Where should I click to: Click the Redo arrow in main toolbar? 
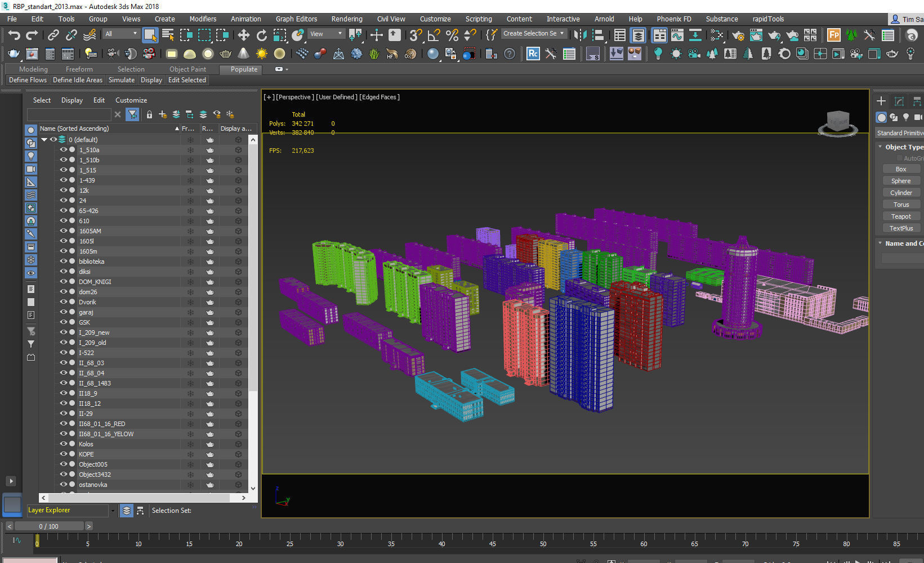tap(32, 35)
